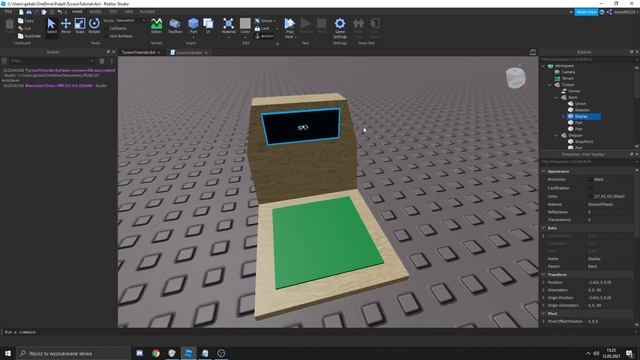
Task: Collapse the Appearance properties section
Action: (544, 171)
